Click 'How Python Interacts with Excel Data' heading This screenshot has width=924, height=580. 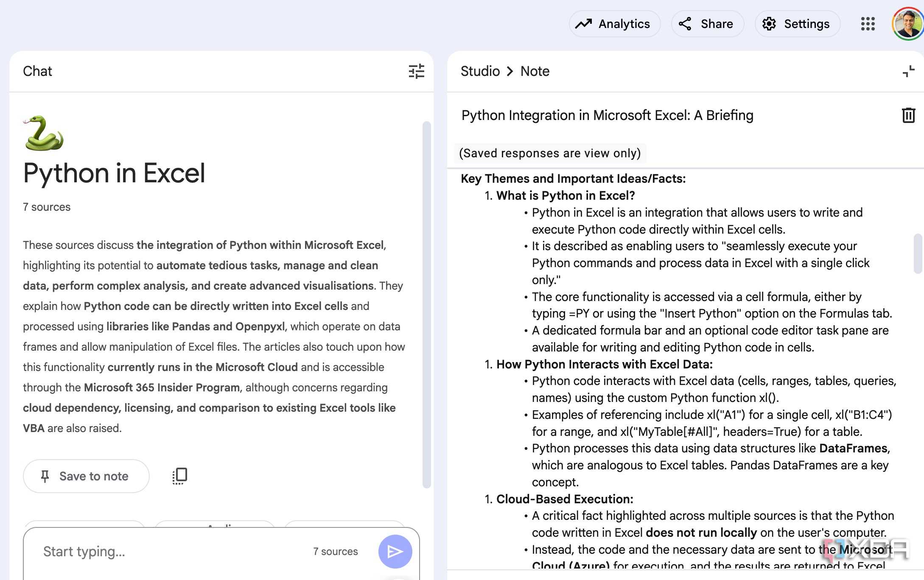click(605, 364)
